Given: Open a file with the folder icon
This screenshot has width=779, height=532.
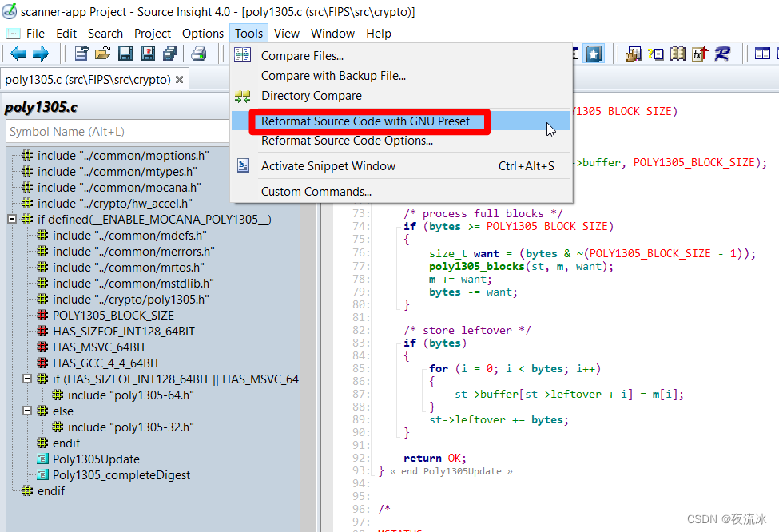Looking at the screenshot, I should [103, 54].
